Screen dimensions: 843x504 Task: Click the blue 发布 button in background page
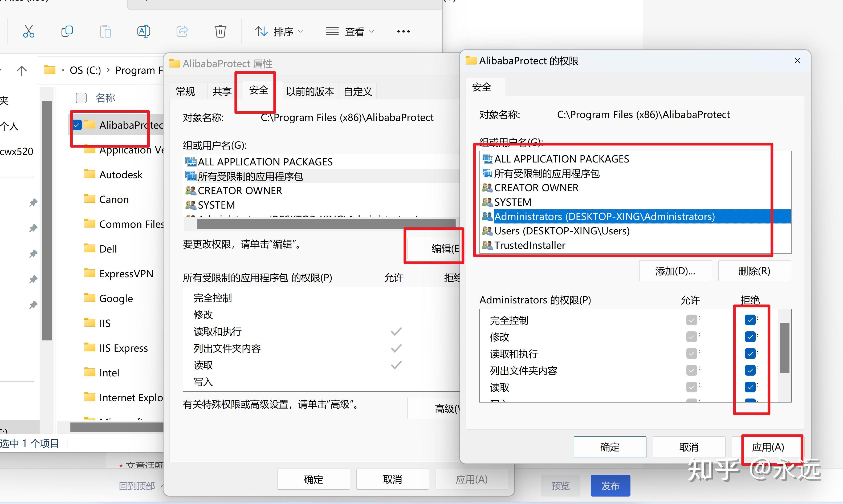610,486
